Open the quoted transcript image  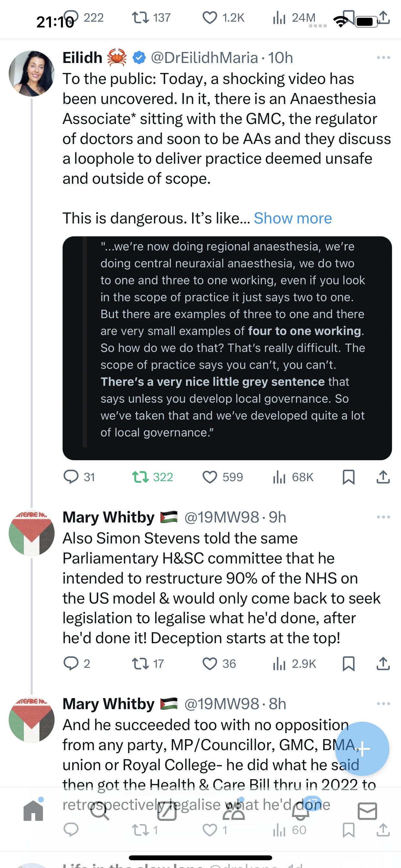click(227, 348)
